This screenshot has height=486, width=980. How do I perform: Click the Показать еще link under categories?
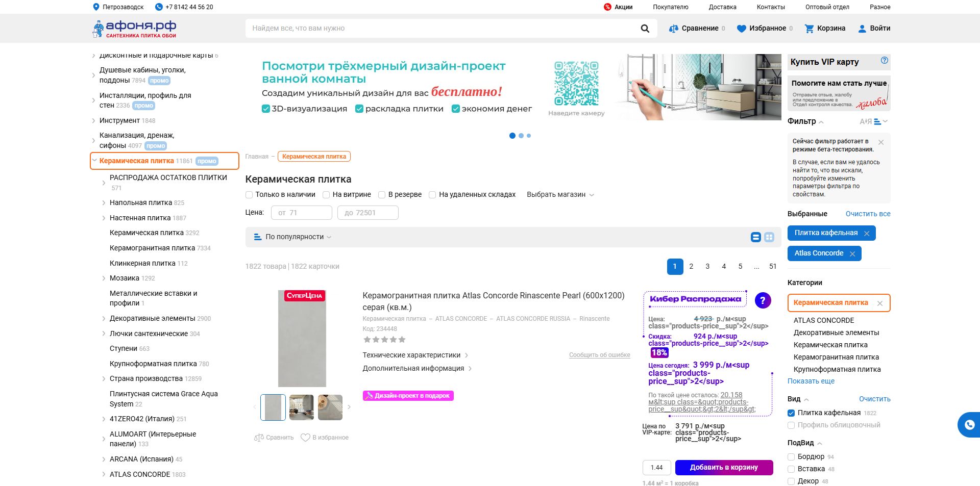(x=811, y=381)
